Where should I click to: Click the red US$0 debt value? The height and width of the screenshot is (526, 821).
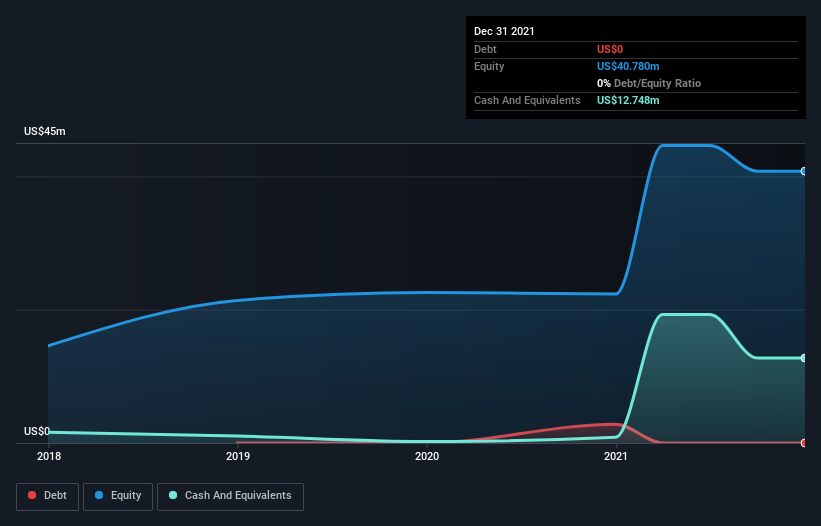point(610,49)
